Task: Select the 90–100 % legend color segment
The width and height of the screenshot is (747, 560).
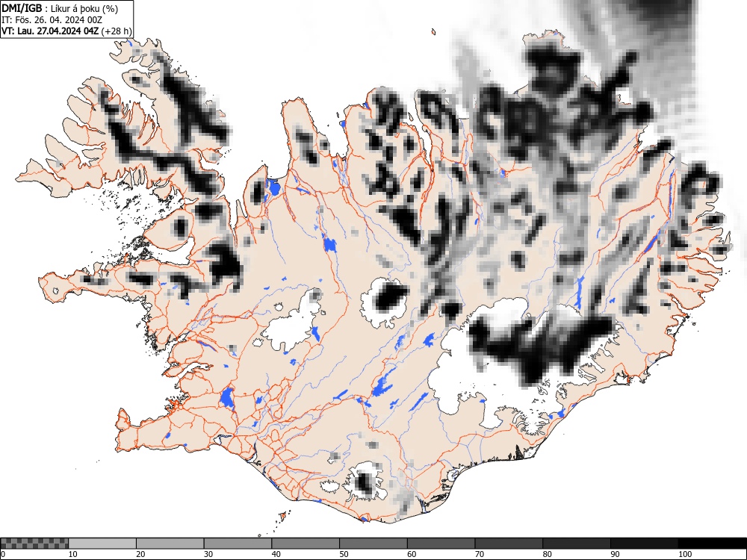Action: (x=644, y=544)
